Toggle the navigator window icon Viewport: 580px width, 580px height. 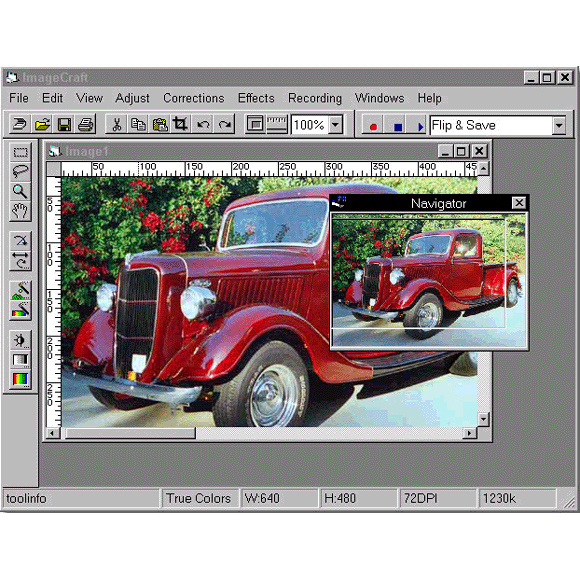255,124
